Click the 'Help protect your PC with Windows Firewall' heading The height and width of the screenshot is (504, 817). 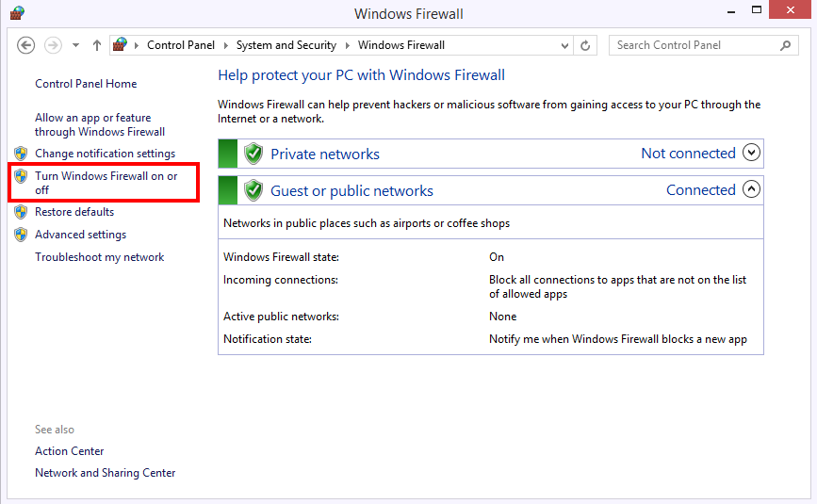coord(361,75)
